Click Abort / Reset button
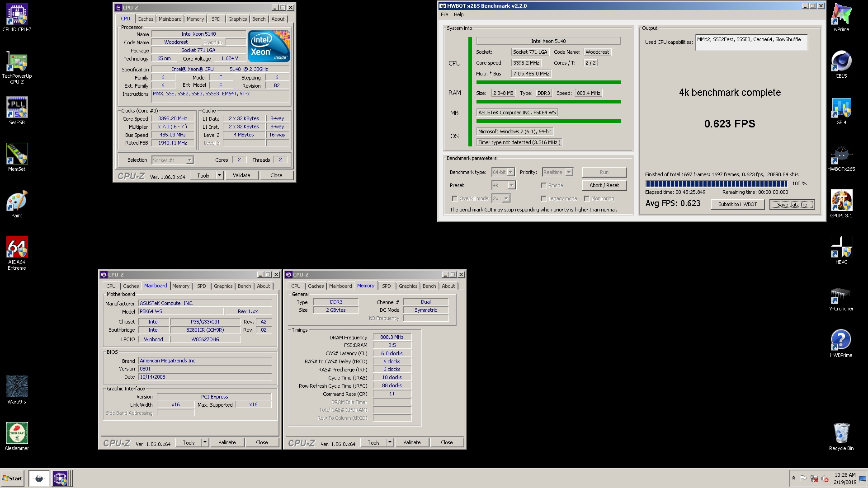This screenshot has height=488, width=868. coord(604,185)
